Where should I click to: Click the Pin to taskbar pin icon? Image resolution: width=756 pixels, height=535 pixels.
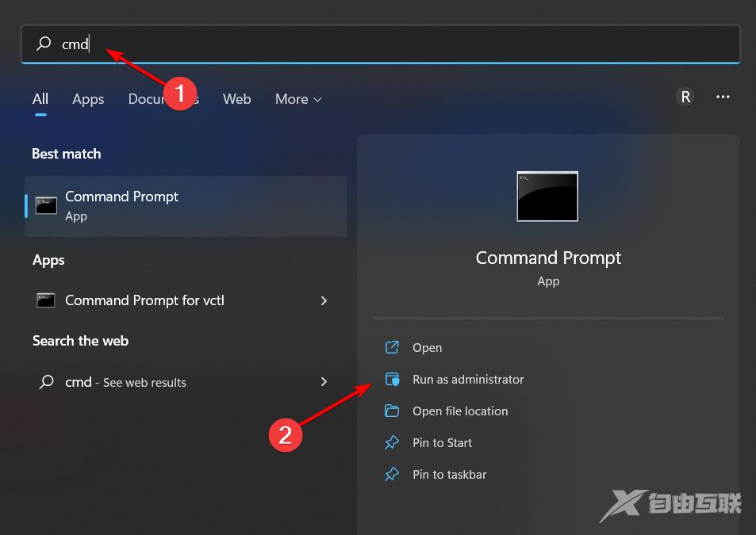coord(392,474)
